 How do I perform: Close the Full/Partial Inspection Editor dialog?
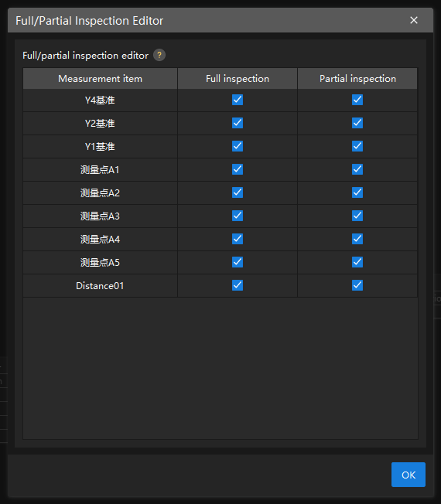point(414,20)
